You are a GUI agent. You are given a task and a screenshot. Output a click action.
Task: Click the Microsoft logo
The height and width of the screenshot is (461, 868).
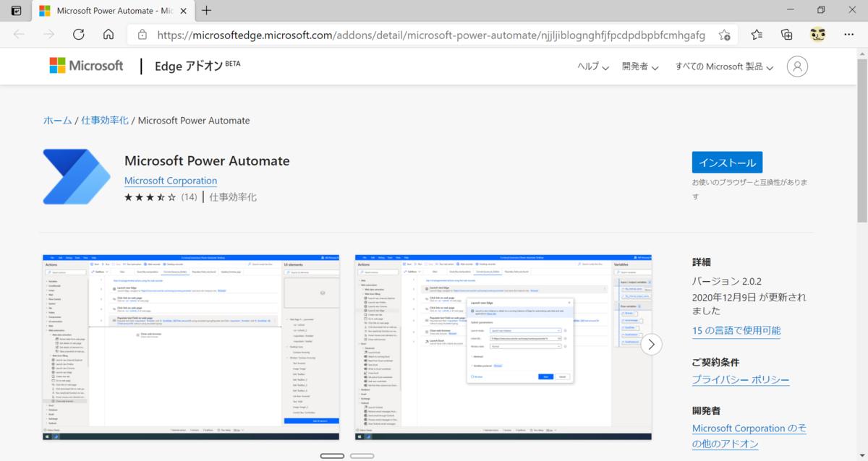86,66
